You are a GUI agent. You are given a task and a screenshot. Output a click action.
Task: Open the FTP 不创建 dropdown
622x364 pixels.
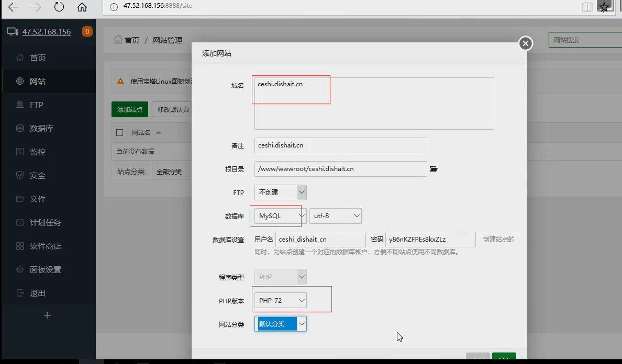(x=281, y=192)
